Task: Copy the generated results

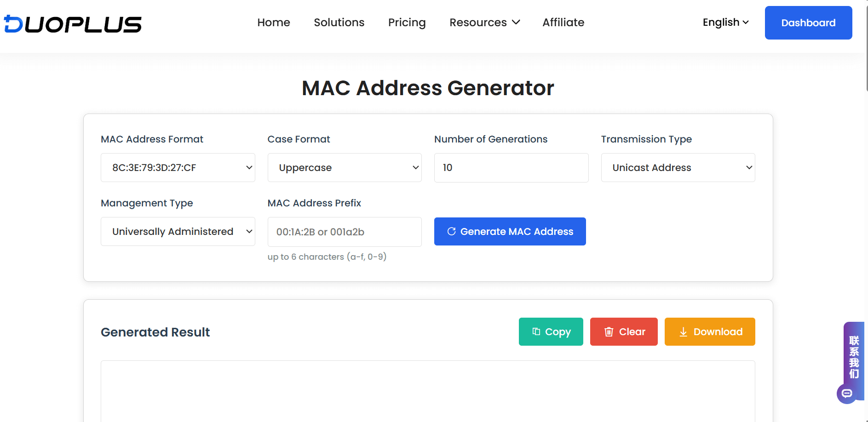Action: (551, 332)
